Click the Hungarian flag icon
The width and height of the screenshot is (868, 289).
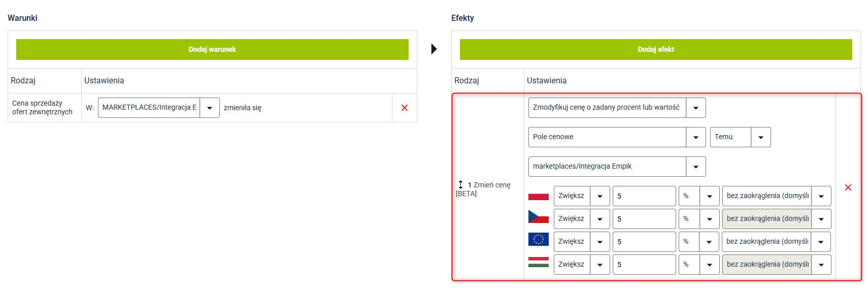(538, 262)
